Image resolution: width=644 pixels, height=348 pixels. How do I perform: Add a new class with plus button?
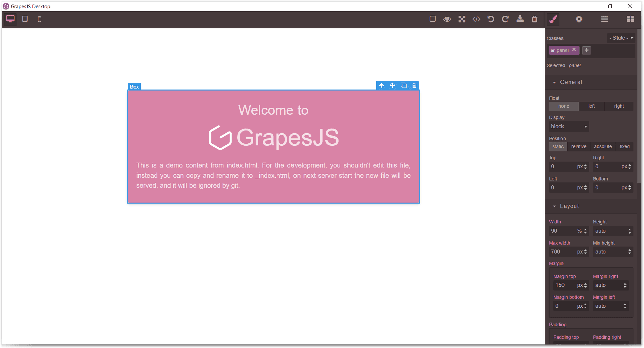pyautogui.click(x=586, y=50)
